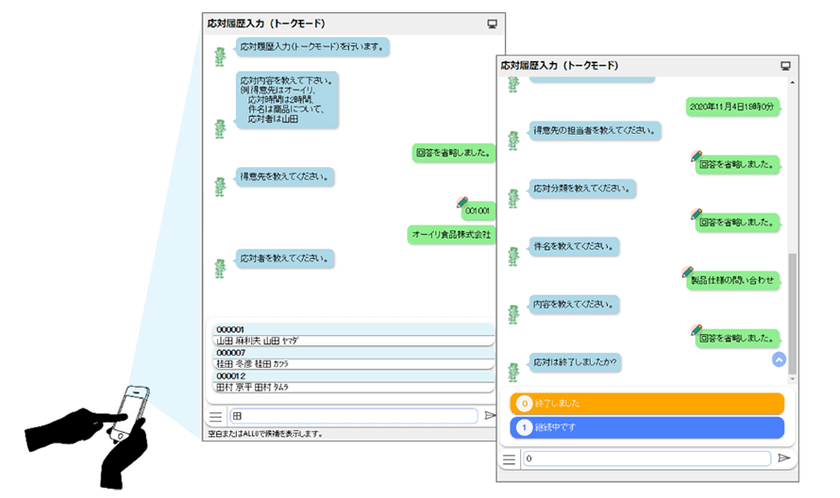
Task: Click the hamburger menu icon in left chat window
Action: tap(215, 417)
